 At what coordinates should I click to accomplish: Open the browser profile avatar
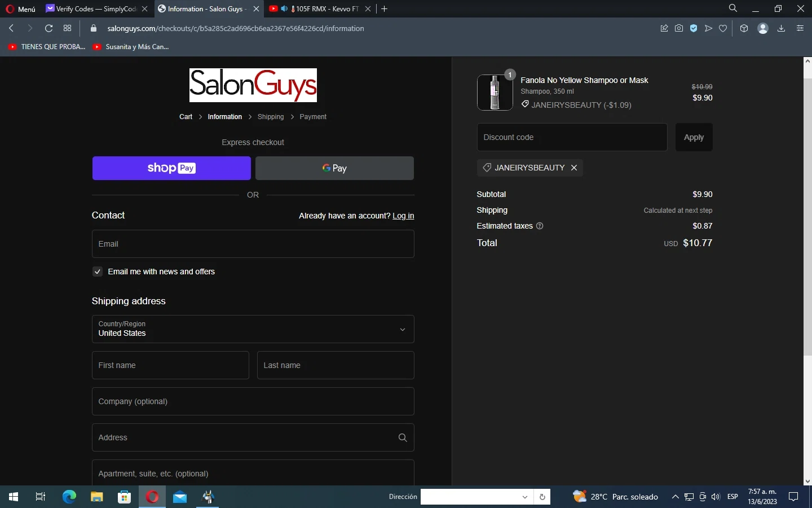763,28
